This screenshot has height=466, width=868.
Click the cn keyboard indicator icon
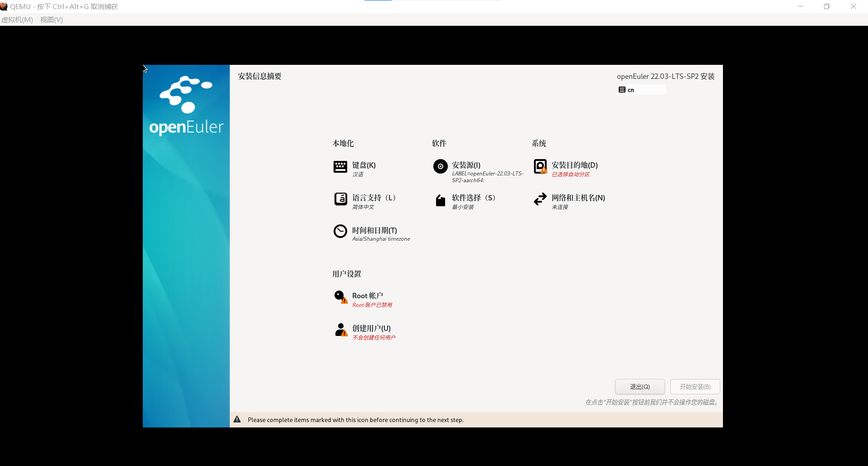[x=622, y=90]
